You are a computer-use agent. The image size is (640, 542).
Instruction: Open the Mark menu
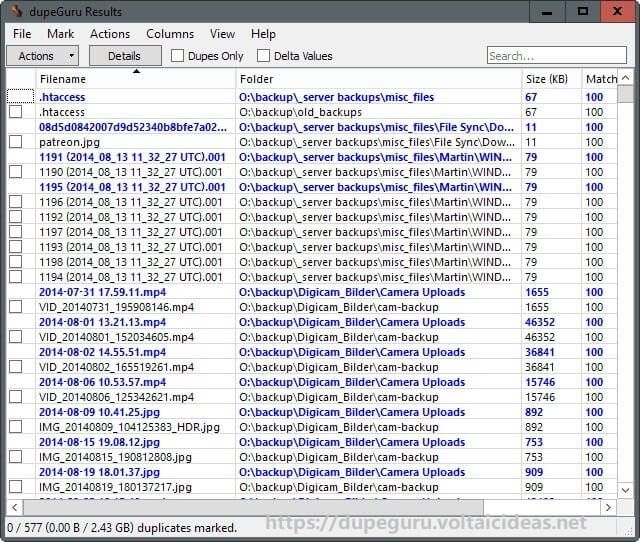[x=60, y=34]
